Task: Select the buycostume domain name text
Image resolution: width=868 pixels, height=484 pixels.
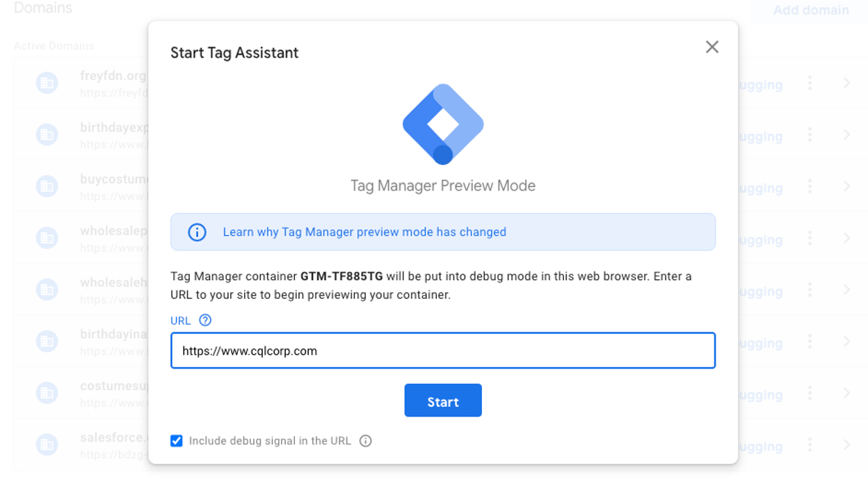Action: (114, 179)
